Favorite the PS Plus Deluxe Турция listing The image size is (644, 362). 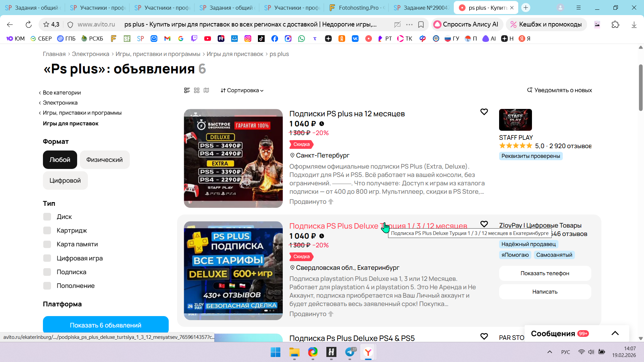tap(484, 224)
